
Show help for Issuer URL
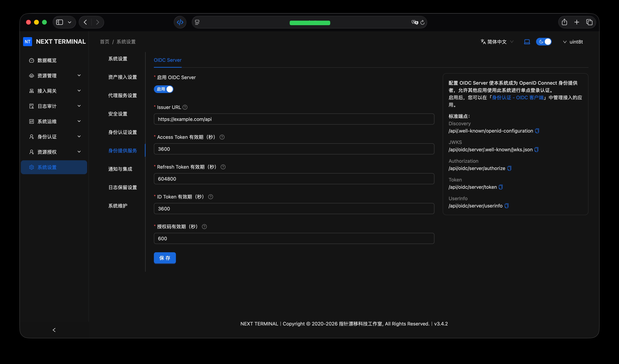[x=185, y=107]
